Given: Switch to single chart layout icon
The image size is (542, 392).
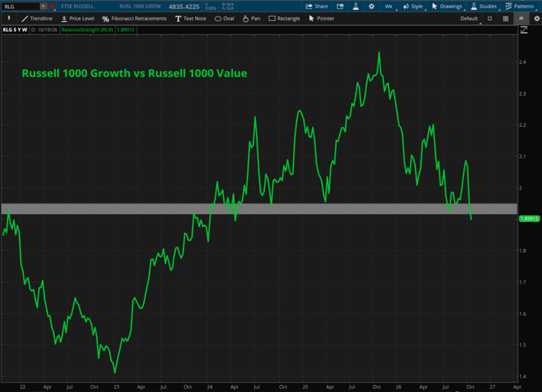Looking at the screenshot, I should pyautogui.click(x=489, y=19).
